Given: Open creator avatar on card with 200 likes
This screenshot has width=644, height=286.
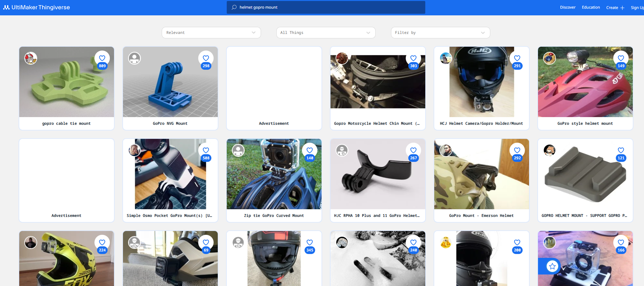Looking at the screenshot, I should click(446, 242).
